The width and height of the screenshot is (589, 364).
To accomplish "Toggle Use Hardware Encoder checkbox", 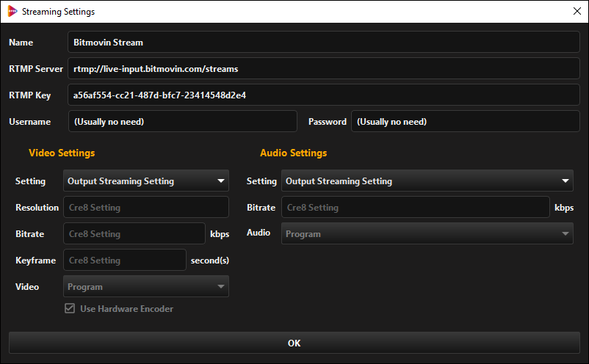I will (x=70, y=308).
